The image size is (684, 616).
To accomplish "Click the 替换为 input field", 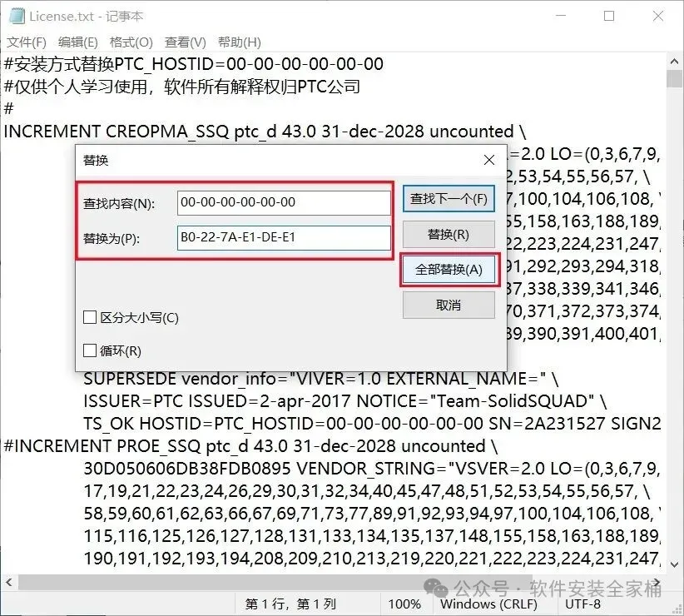I will click(x=284, y=238).
